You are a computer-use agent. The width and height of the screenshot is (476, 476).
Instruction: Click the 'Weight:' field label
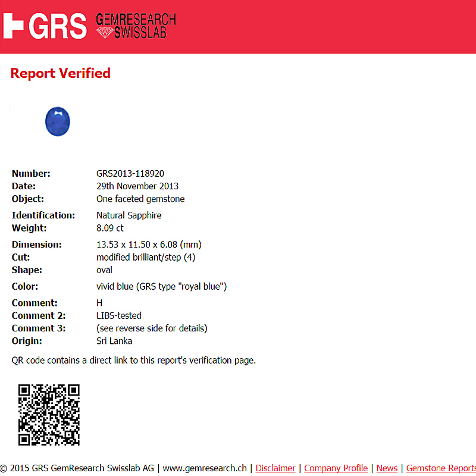point(29,228)
